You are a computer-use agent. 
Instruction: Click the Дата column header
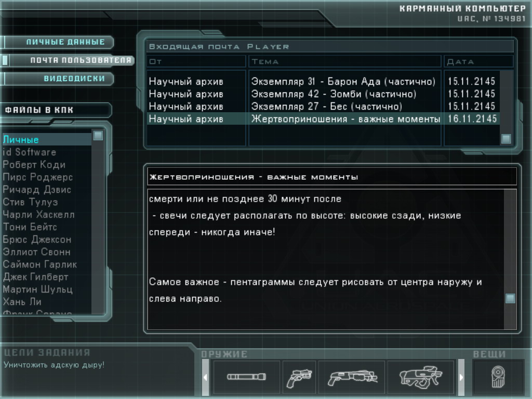pos(478,61)
